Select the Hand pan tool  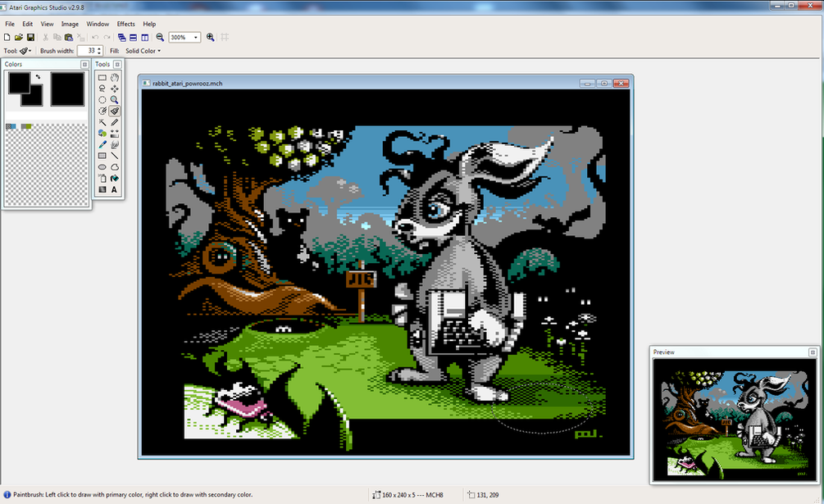(115, 78)
